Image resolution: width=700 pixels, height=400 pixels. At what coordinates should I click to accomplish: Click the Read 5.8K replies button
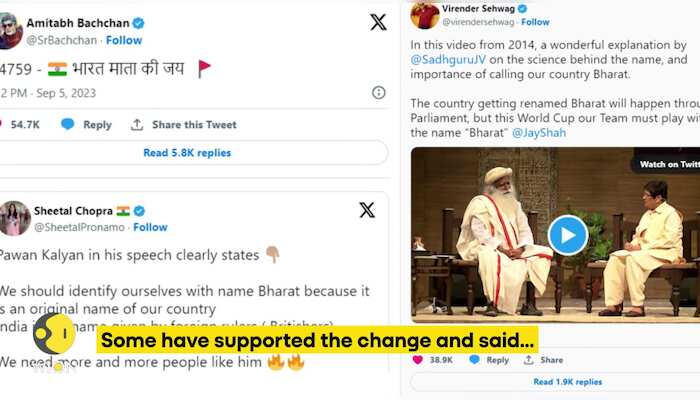pyautogui.click(x=187, y=153)
